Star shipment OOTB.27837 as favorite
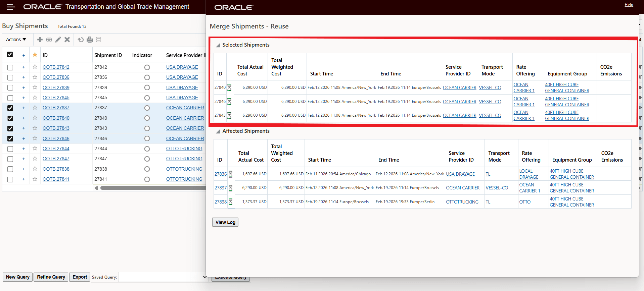This screenshot has width=644, height=291. point(35,108)
